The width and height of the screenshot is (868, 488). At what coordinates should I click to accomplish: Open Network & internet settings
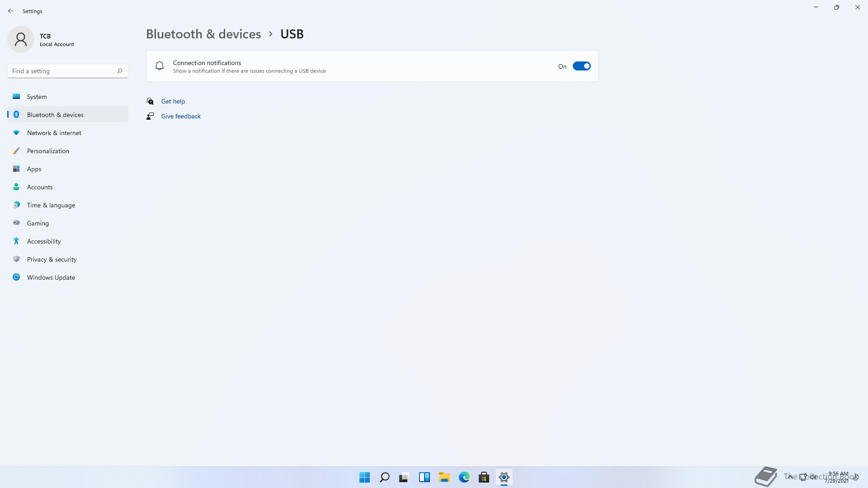click(54, 133)
